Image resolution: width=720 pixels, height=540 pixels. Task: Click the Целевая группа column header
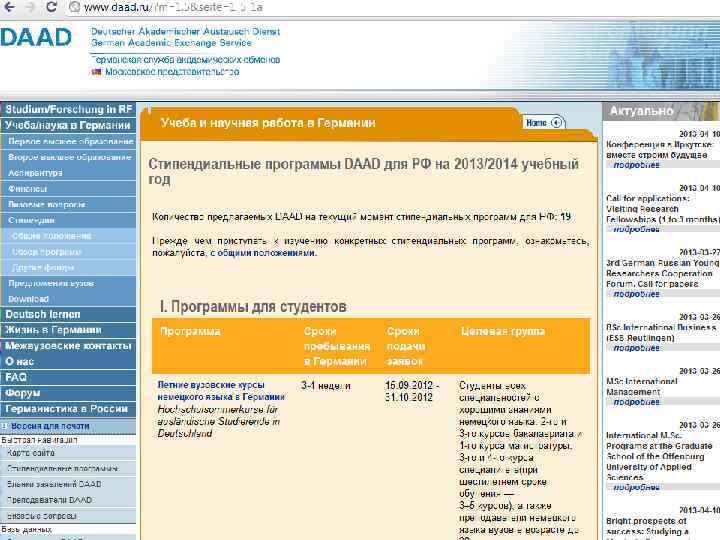tap(503, 331)
